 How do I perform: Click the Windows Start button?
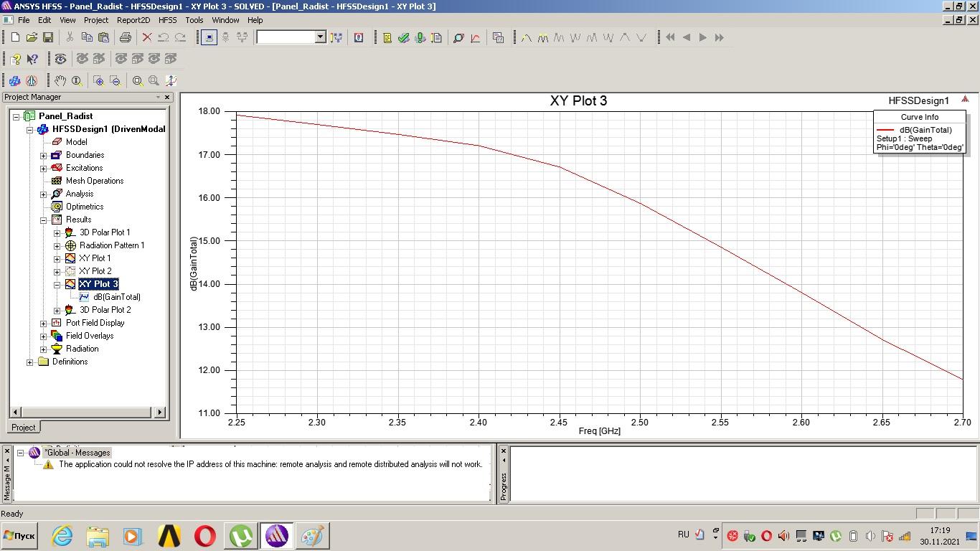[19, 536]
